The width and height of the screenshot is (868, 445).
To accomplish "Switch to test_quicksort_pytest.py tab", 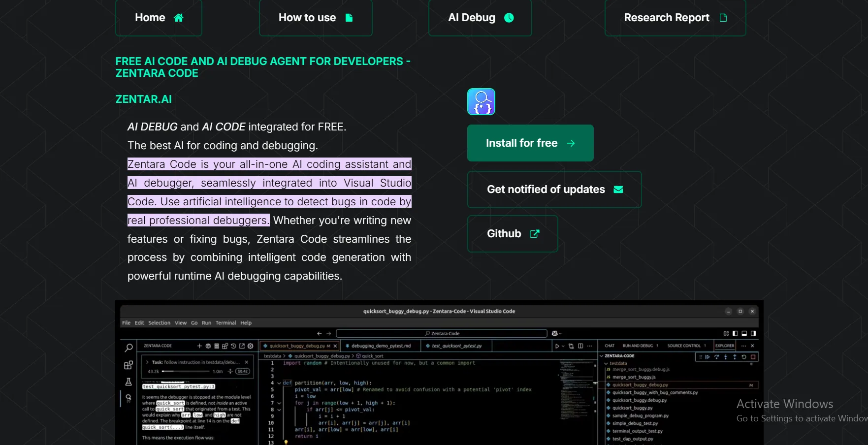I will [x=456, y=346].
